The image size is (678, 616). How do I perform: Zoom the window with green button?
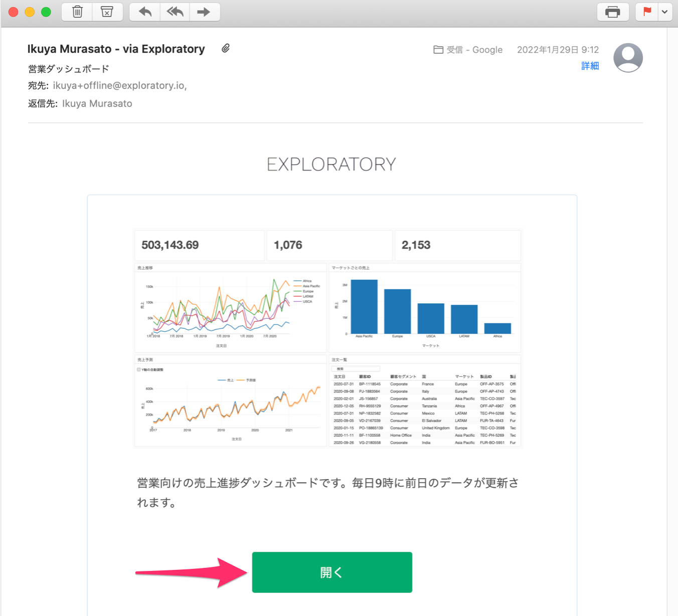coord(46,12)
